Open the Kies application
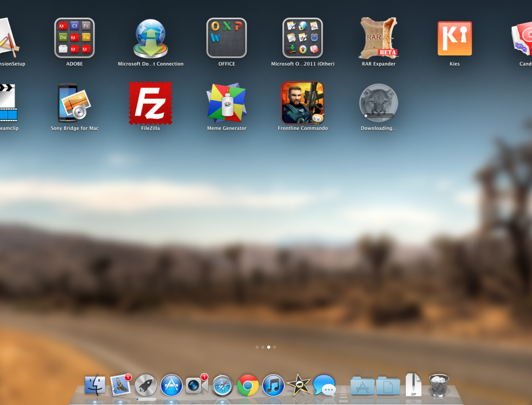Screen dimensions: 532x405 (x=454, y=38)
